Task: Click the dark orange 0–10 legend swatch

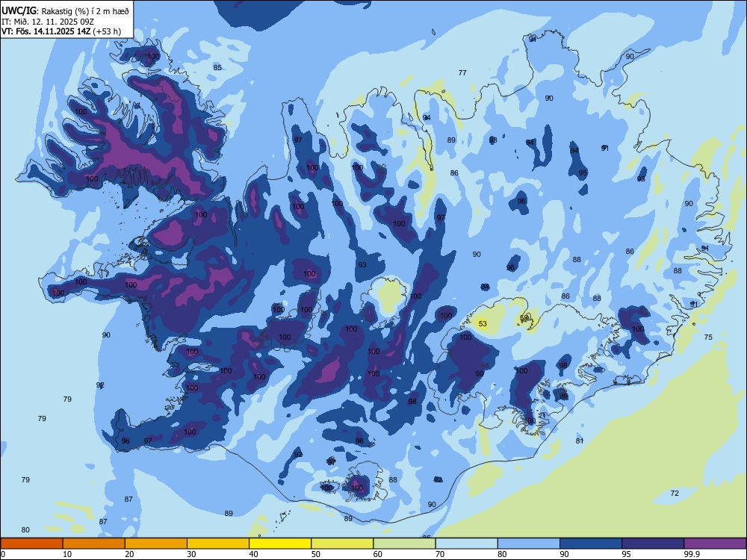Action: 31,544
